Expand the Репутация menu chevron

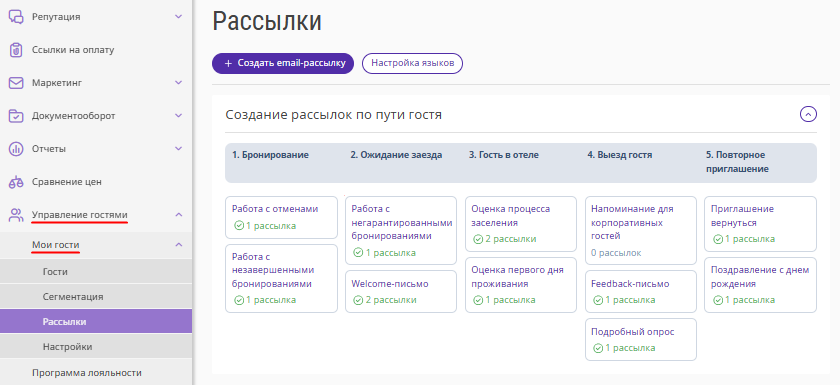pos(179,17)
